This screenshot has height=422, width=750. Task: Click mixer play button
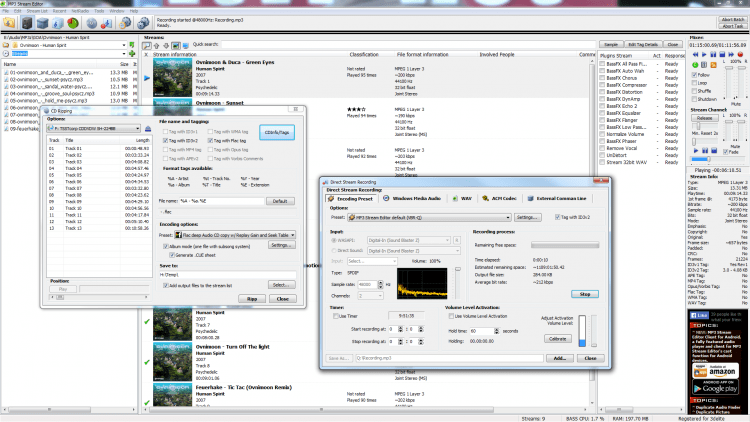(704, 55)
